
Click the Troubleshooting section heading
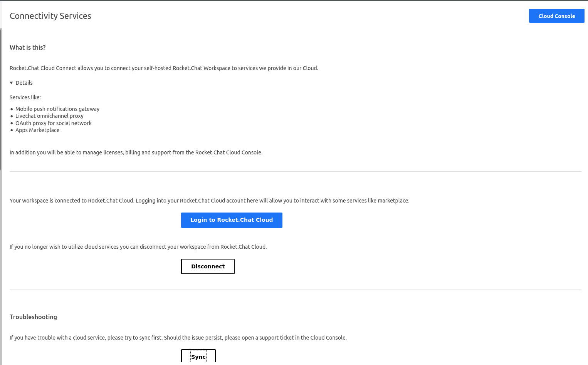(x=33, y=317)
